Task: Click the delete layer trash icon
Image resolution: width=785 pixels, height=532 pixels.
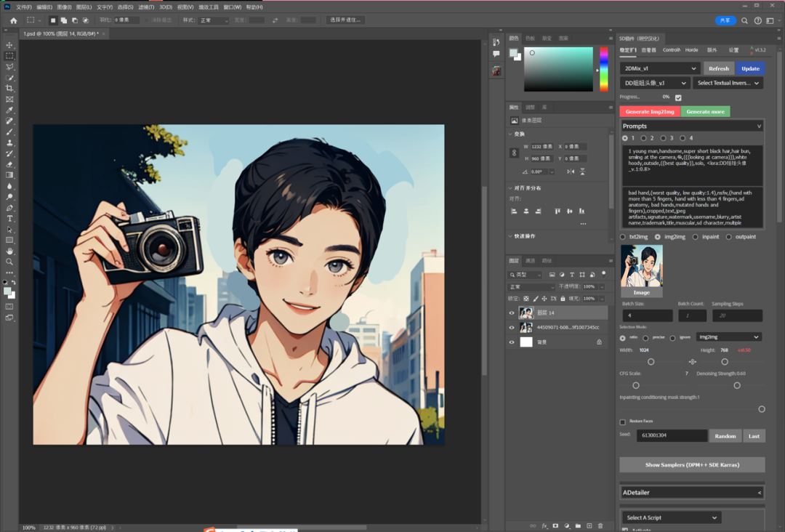Action: click(600, 525)
